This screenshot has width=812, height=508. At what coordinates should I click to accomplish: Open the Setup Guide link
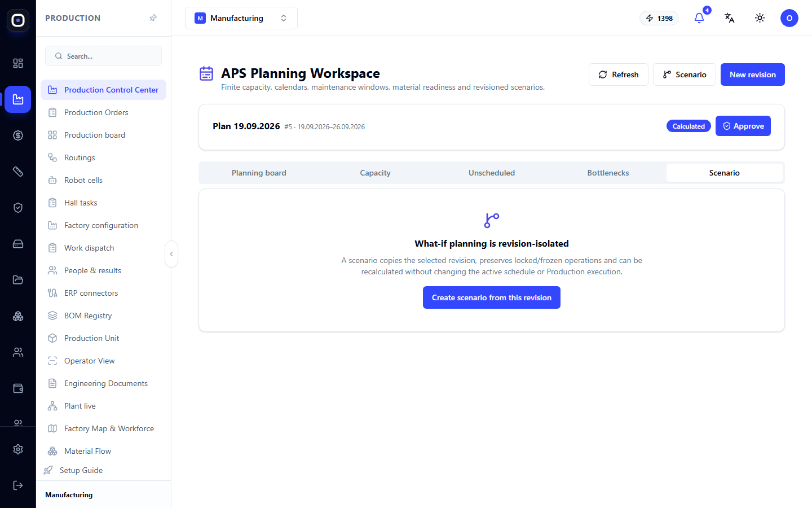(x=73, y=470)
